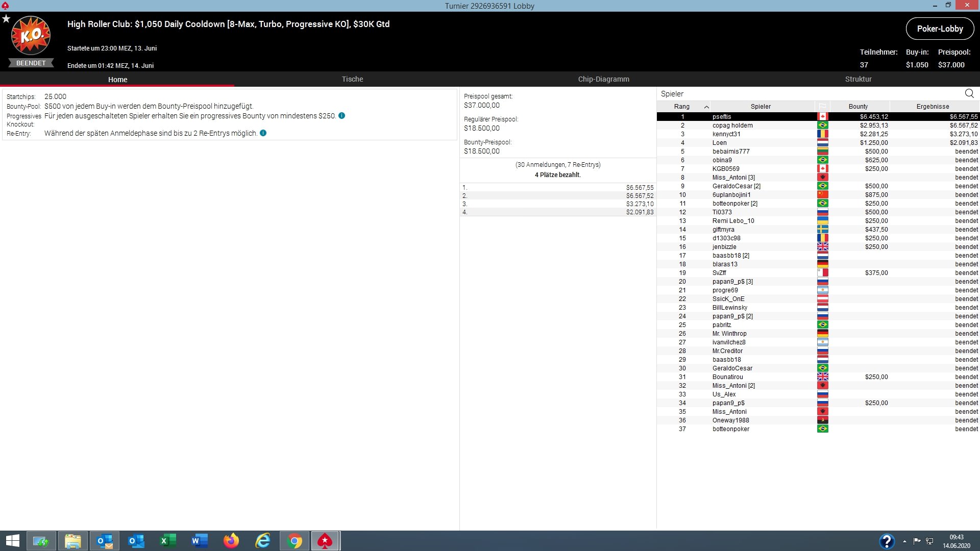This screenshot has height=551, width=980.
Task: Click the info icon next to the Re-Entry text
Action: pos(263,133)
